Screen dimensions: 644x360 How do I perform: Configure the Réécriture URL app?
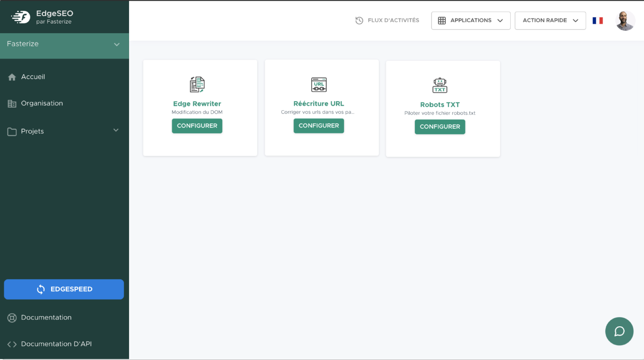tap(319, 126)
